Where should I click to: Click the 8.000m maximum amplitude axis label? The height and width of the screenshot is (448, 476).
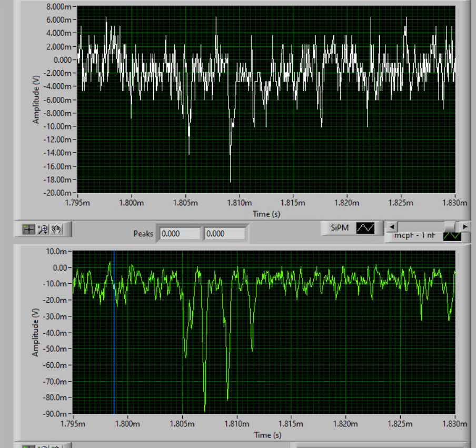click(59, 6)
